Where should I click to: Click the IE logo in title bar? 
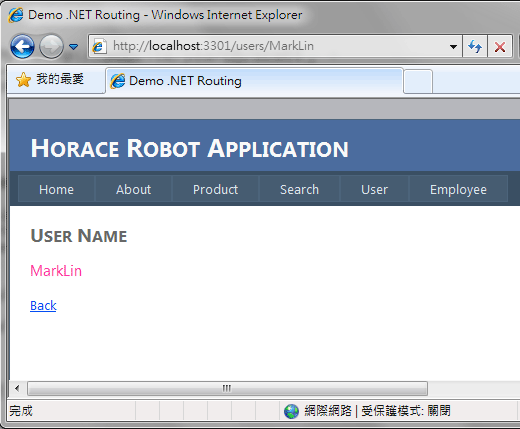[x=16, y=15]
